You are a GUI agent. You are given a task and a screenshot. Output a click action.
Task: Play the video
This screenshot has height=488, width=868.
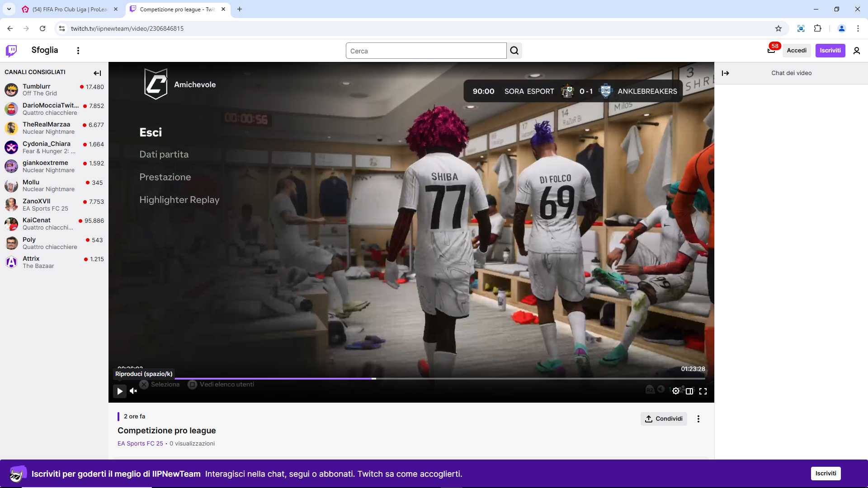click(x=120, y=391)
